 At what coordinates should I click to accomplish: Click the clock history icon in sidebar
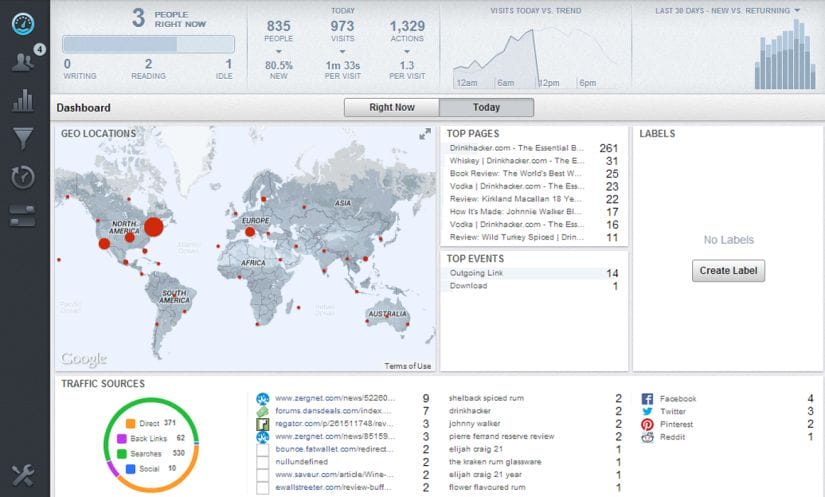coord(23,177)
